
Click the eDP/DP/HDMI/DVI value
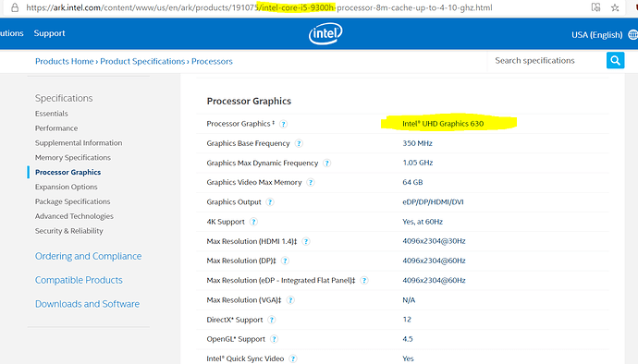coord(433,201)
